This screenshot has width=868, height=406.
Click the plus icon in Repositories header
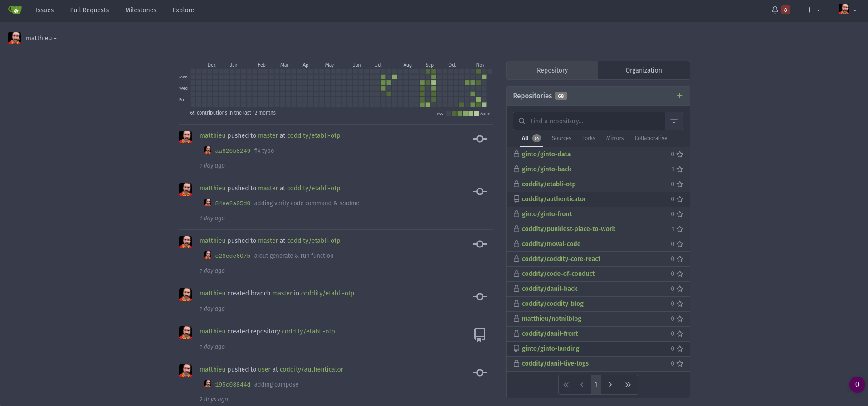pos(679,96)
